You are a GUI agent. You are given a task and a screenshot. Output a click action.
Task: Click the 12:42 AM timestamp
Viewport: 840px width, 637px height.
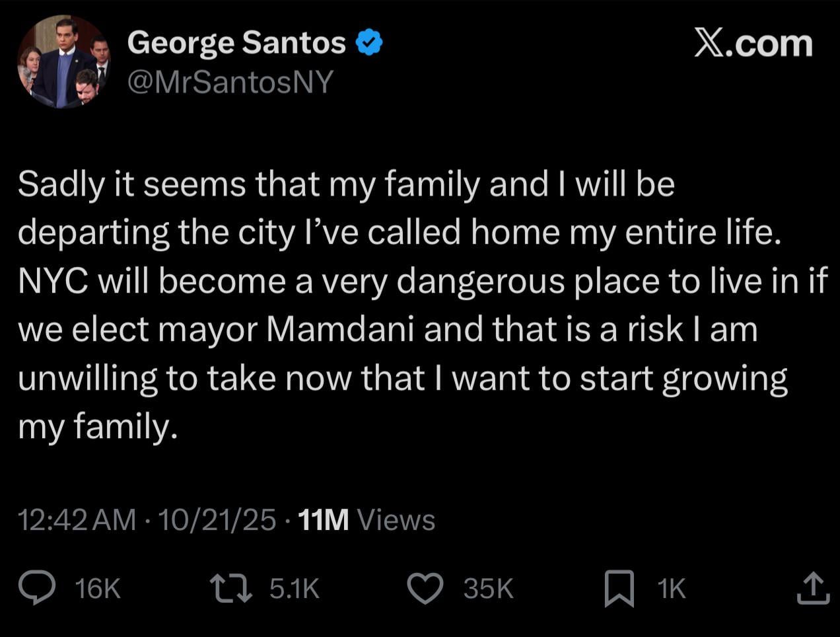click(77, 520)
